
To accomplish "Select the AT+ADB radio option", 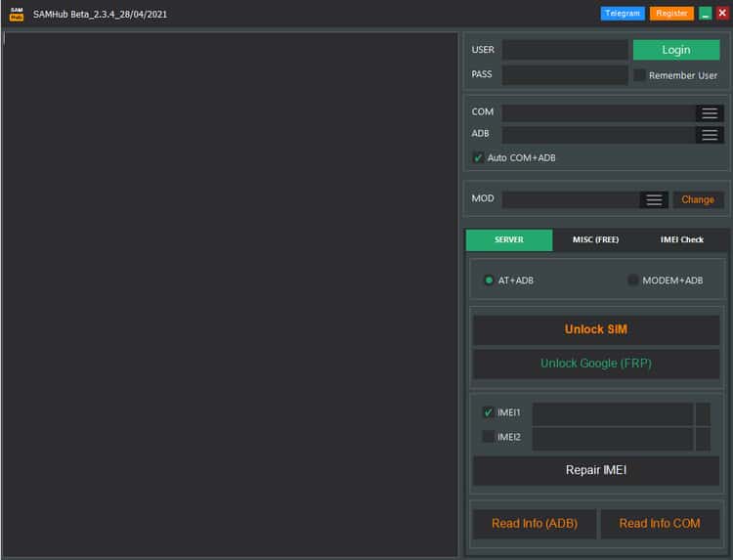I will (x=489, y=280).
